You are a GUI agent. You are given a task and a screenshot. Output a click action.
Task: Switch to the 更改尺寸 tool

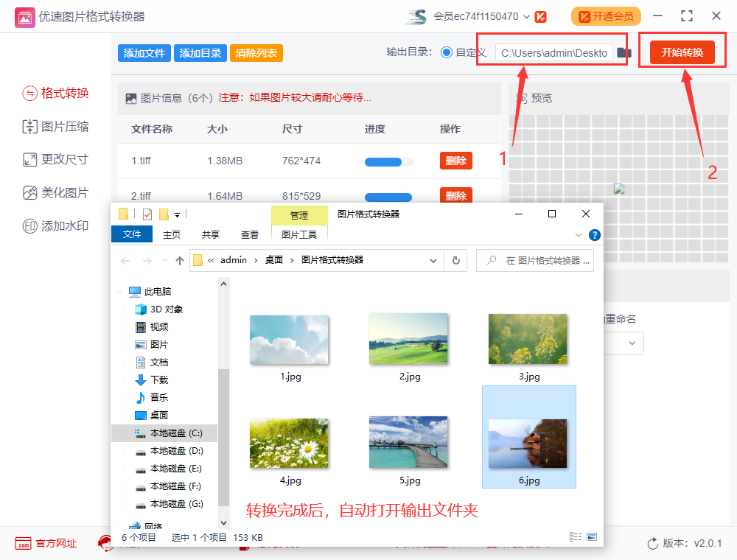[55, 160]
